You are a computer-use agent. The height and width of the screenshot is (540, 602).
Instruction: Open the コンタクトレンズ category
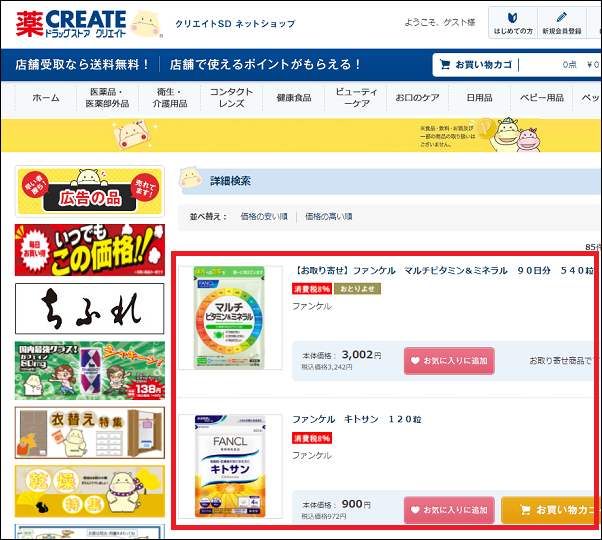point(232,98)
